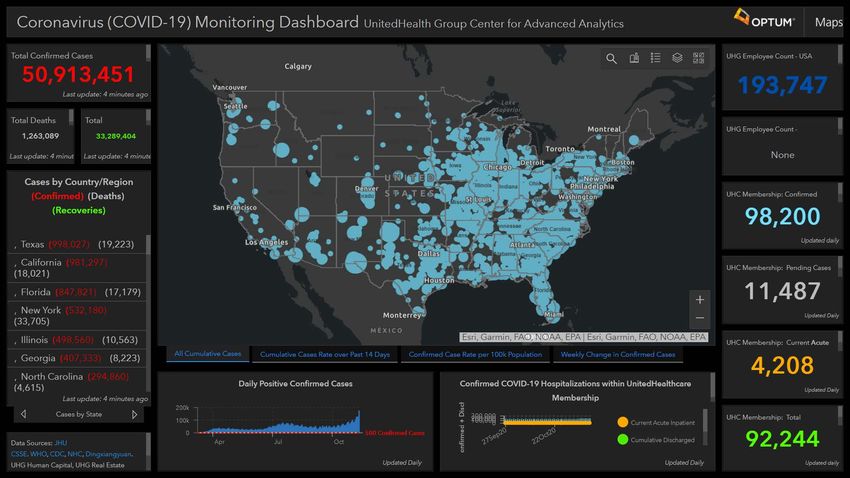The height and width of the screenshot is (478, 850).
Task: Select the Texas row in state list
Action: point(76,244)
